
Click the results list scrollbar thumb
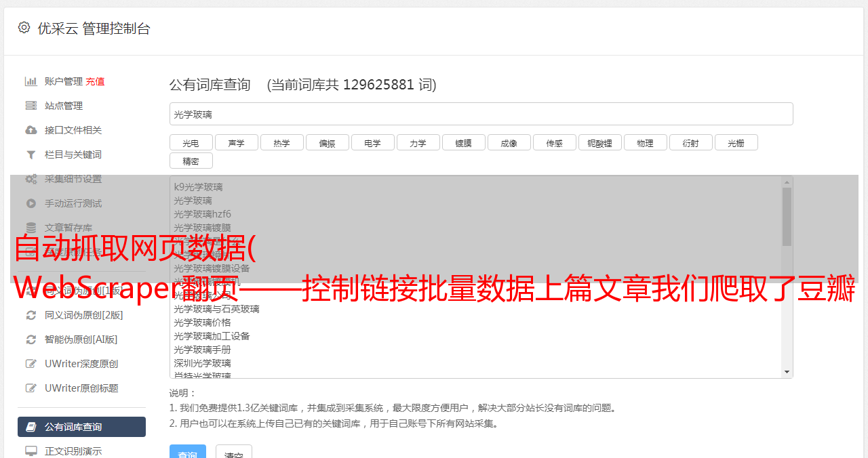(x=787, y=216)
